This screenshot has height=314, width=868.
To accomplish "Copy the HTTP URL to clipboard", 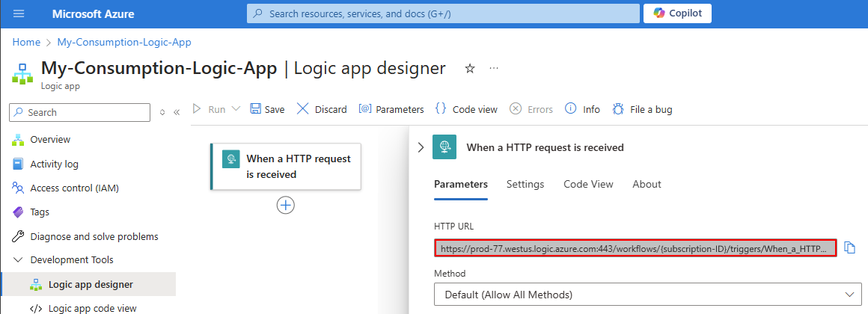I will [849, 247].
